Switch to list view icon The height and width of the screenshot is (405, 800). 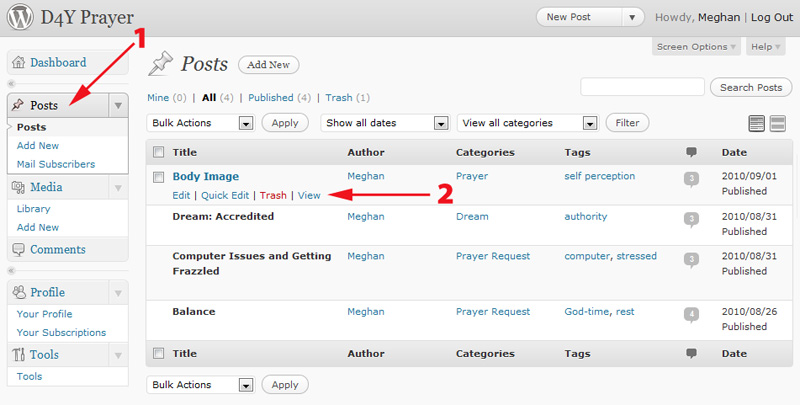[757, 123]
